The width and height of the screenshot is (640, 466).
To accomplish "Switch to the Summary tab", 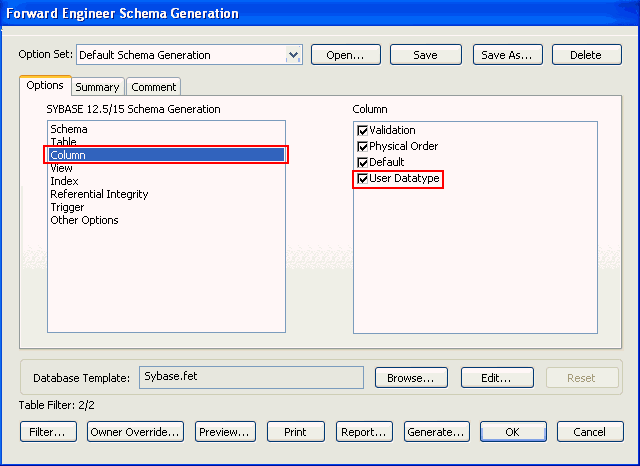I will click(x=97, y=87).
